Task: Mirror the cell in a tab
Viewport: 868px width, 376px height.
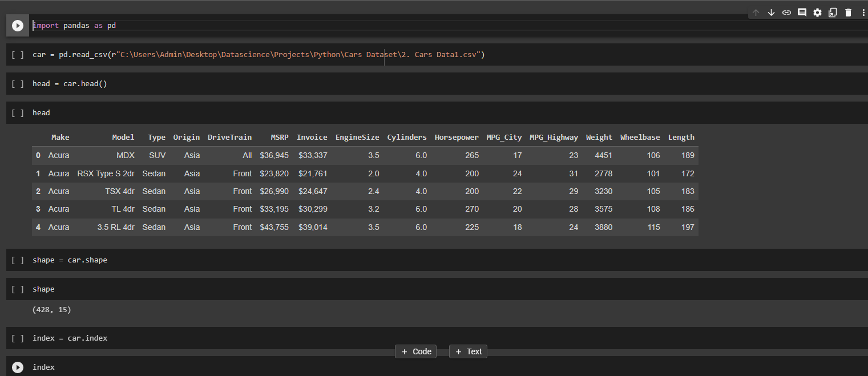Action: [x=833, y=12]
